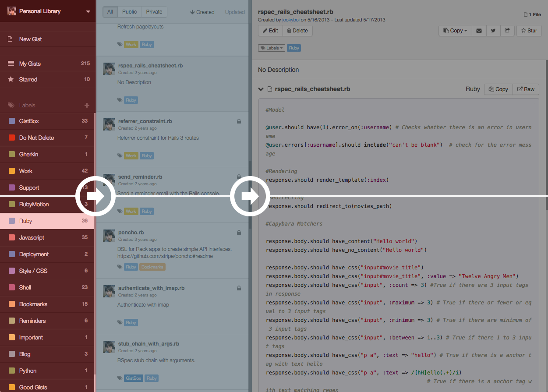Click the avatar beside stub_chain_with_args.rb
548x392 pixels.
[x=109, y=347]
